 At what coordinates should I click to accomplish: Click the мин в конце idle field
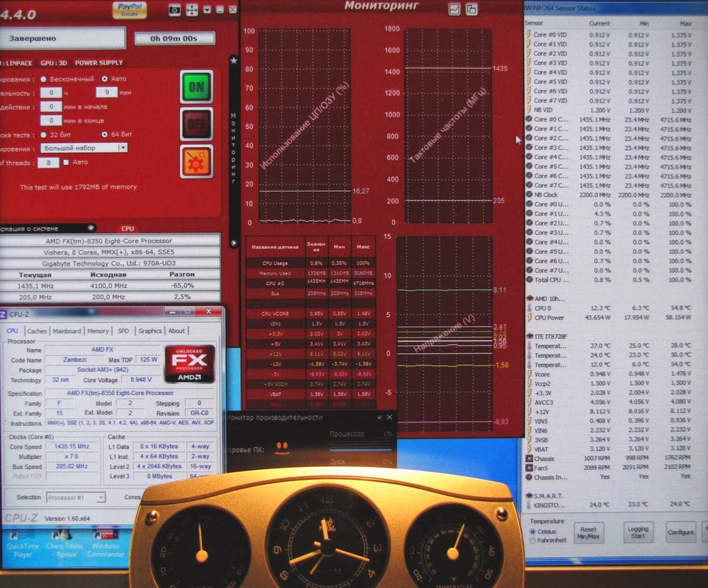(51, 120)
